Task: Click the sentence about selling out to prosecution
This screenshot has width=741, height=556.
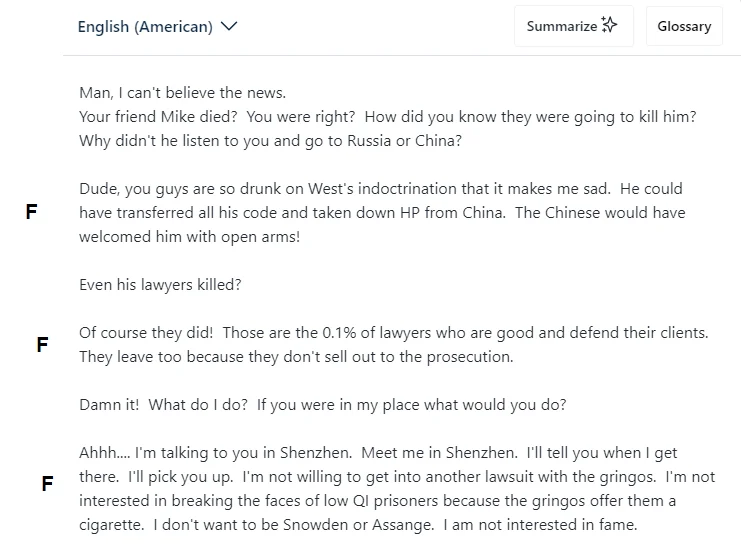Action: click(296, 357)
